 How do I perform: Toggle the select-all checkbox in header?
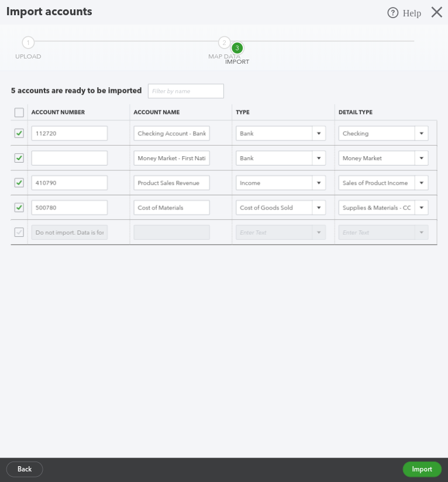coord(19,112)
